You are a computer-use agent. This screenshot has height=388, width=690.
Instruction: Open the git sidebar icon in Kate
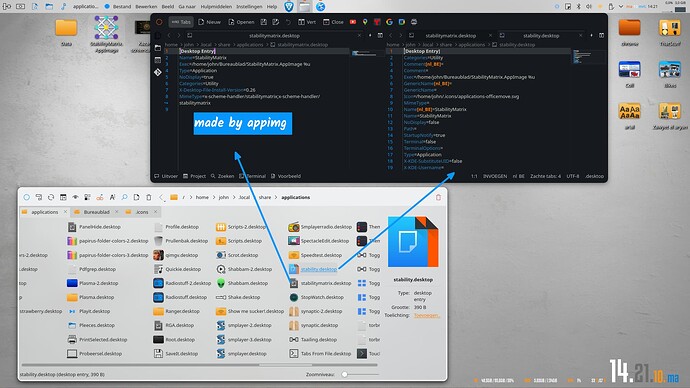tap(158, 72)
